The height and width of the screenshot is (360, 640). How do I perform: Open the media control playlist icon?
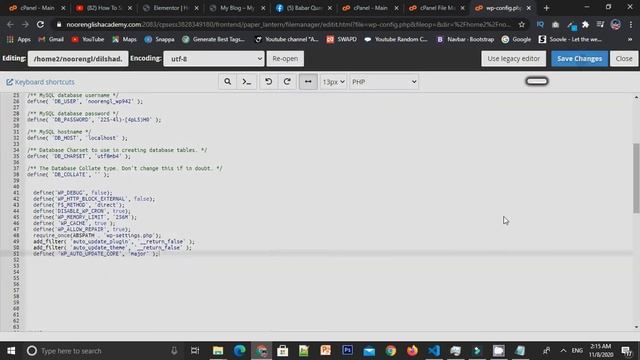pos(600,24)
